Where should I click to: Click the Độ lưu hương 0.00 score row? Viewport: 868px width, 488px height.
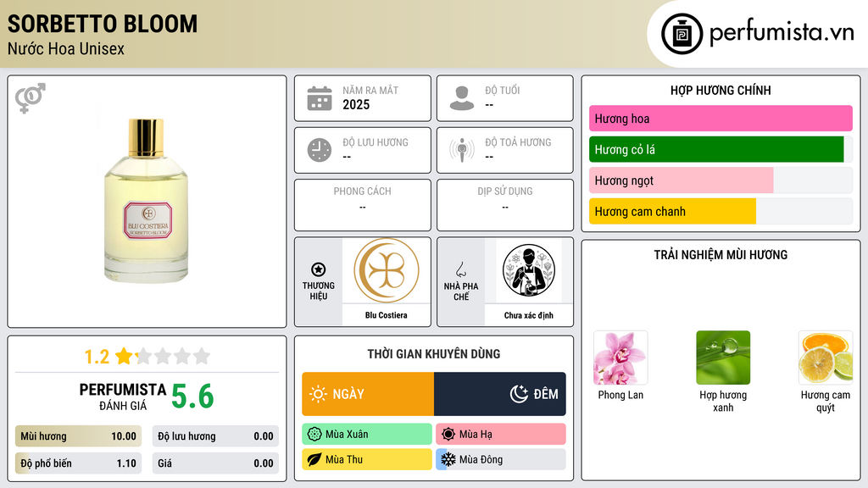pyautogui.click(x=215, y=436)
